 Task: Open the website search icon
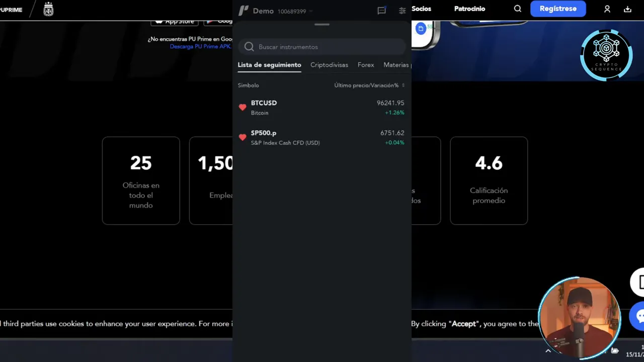click(518, 9)
